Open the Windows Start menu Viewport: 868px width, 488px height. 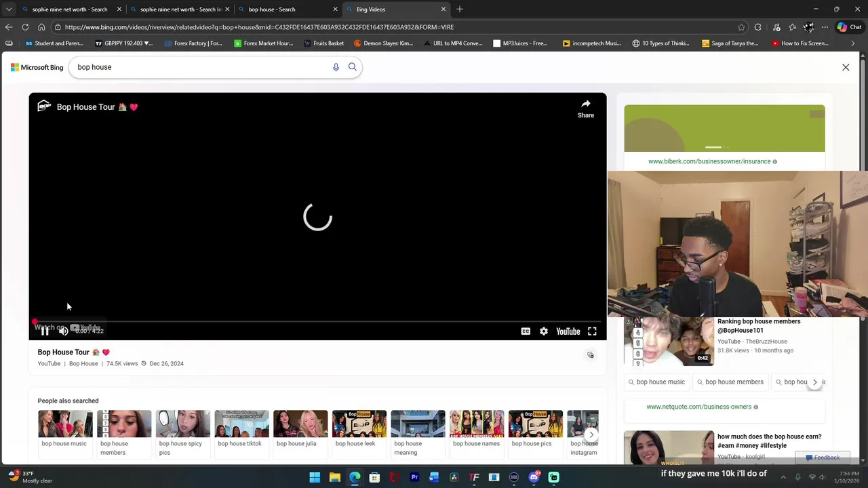click(315, 477)
